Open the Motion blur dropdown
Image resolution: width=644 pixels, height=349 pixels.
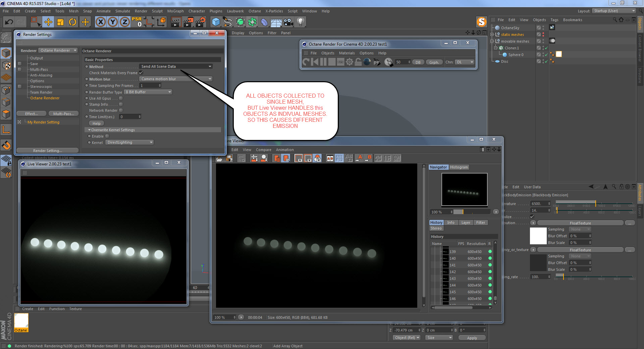(176, 79)
